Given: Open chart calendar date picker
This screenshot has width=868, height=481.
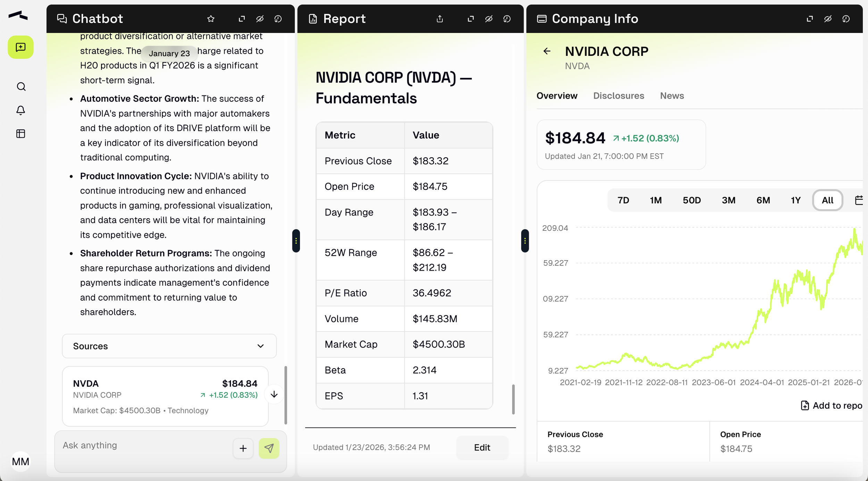Looking at the screenshot, I should click(859, 200).
